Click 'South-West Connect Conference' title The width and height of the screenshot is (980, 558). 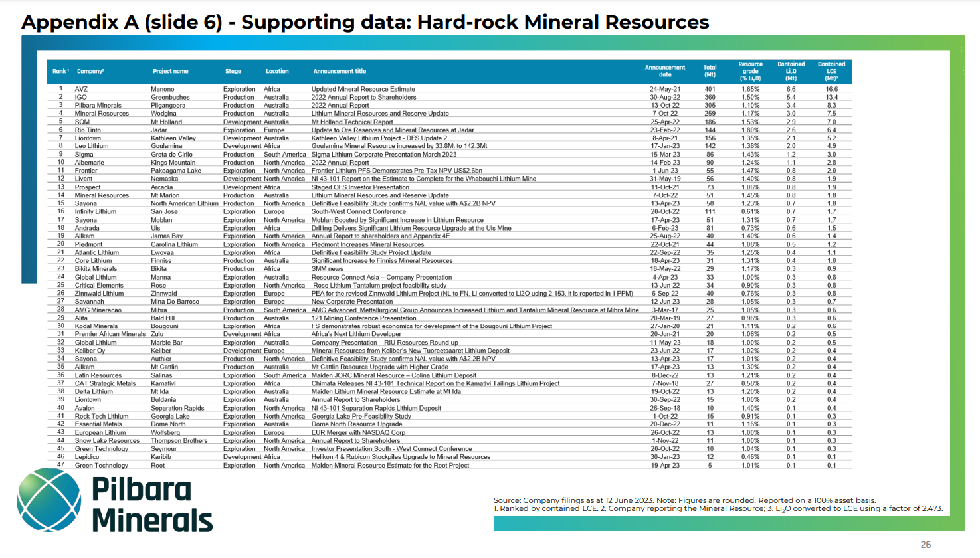tap(359, 211)
